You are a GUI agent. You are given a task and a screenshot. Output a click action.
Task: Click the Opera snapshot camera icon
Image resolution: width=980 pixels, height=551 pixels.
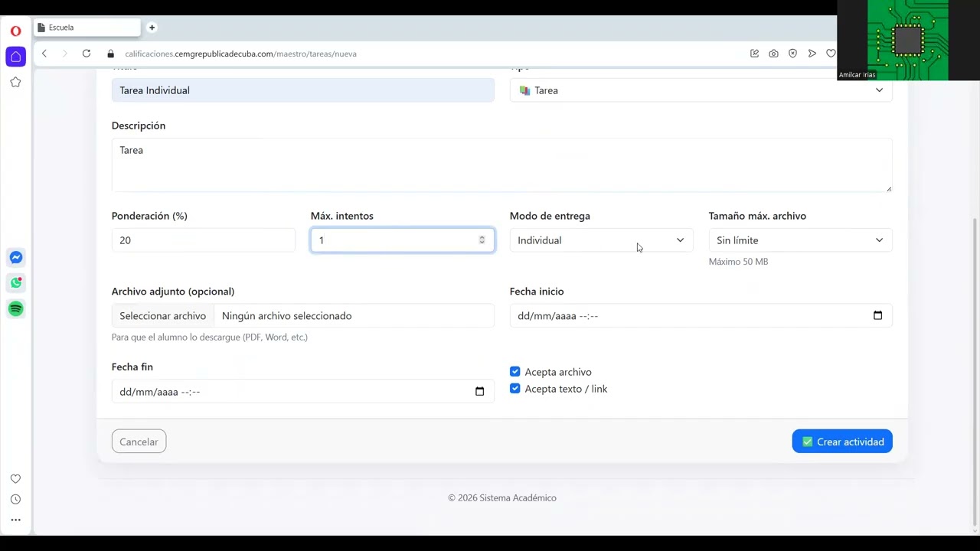point(773,54)
